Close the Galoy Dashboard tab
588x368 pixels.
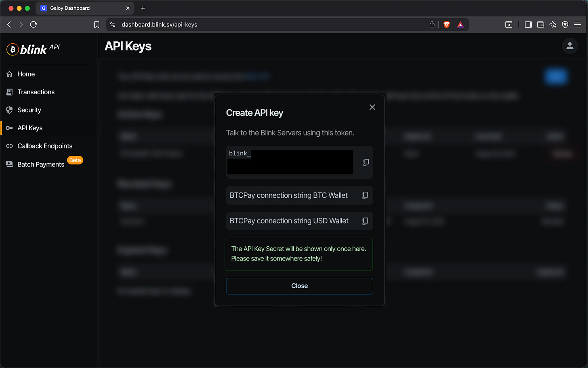128,8
